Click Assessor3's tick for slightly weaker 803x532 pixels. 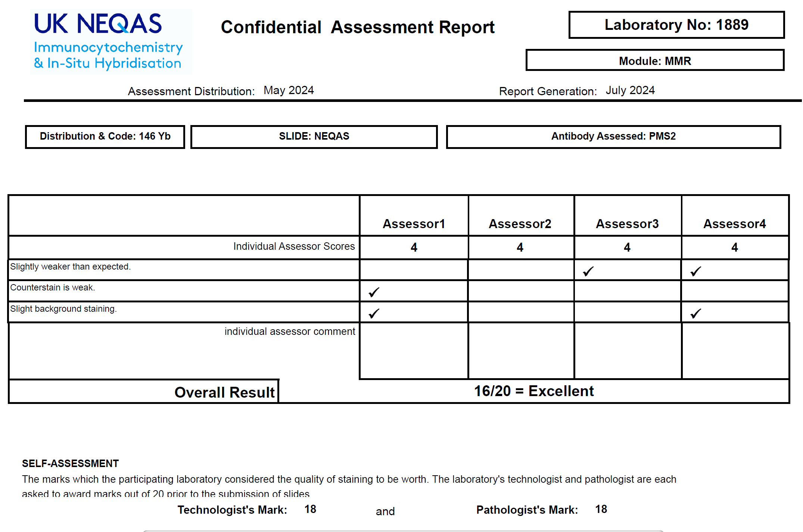(x=588, y=271)
